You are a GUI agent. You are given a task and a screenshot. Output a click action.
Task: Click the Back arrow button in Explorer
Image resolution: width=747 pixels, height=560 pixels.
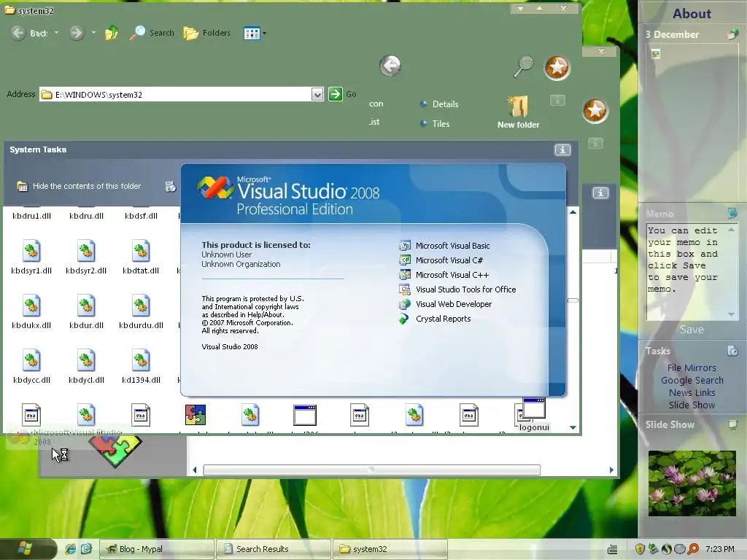pos(18,33)
